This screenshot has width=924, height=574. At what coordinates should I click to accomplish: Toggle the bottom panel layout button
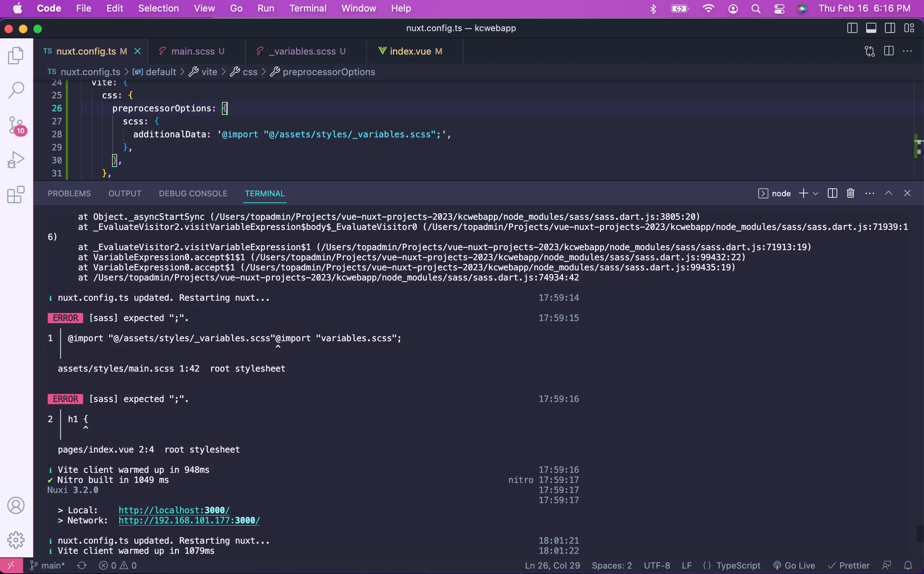[x=871, y=28]
